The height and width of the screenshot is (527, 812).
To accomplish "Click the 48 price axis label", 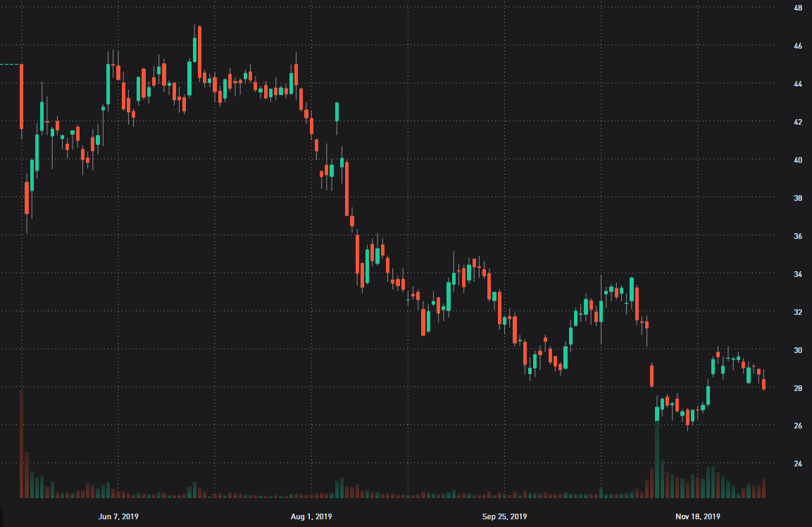I will pyautogui.click(x=797, y=8).
